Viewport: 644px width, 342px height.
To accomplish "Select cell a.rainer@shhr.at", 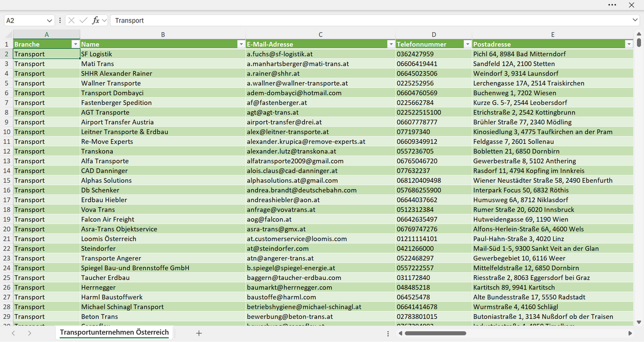I will [320, 73].
